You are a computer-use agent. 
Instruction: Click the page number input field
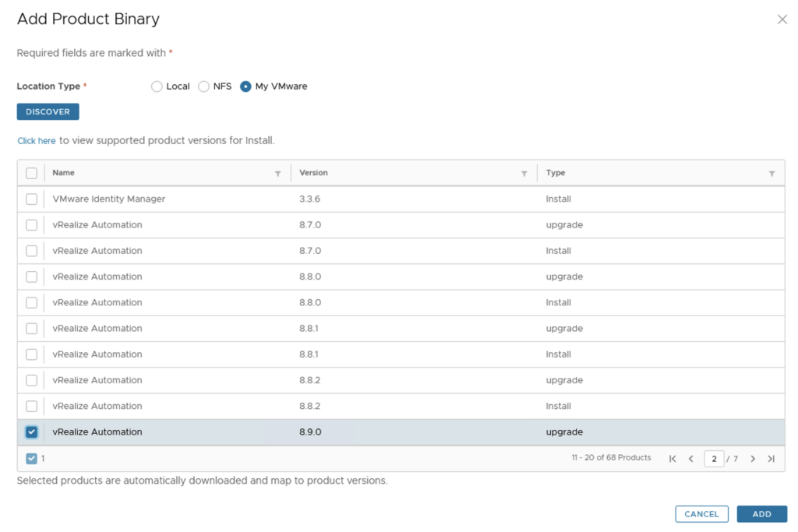pyautogui.click(x=713, y=459)
